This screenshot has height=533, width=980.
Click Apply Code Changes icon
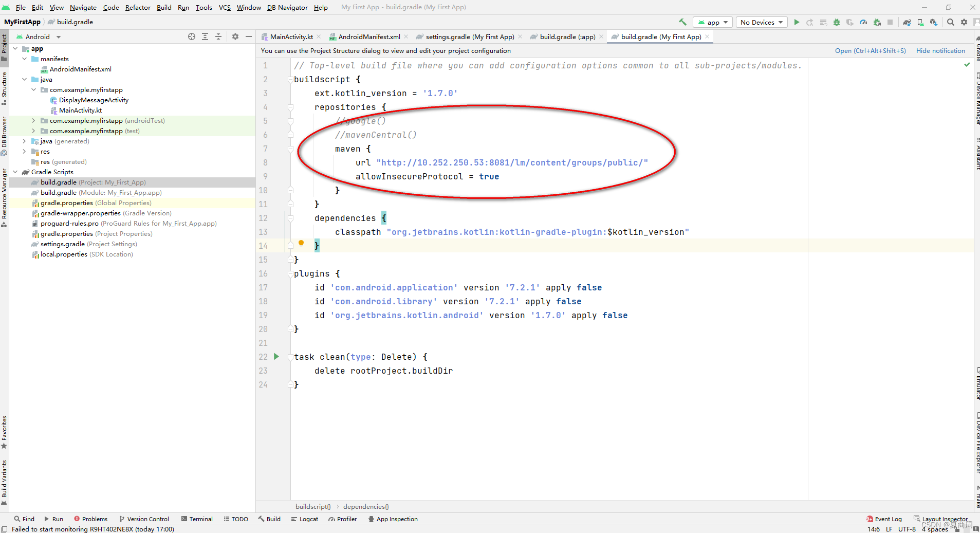tap(823, 22)
